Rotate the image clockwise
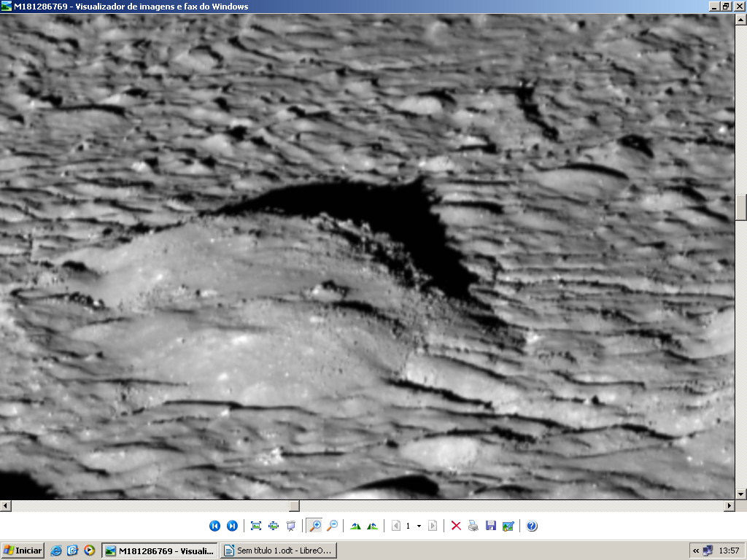This screenshot has width=747, height=560. (x=355, y=526)
